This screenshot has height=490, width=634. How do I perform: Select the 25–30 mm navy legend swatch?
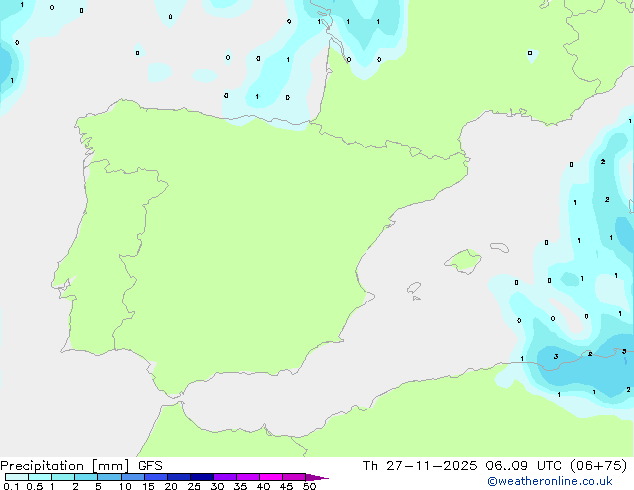[202, 477]
